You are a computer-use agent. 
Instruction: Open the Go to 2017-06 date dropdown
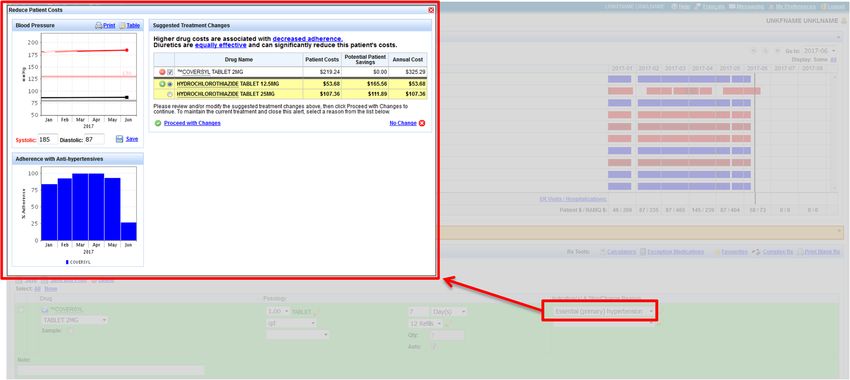(821, 50)
